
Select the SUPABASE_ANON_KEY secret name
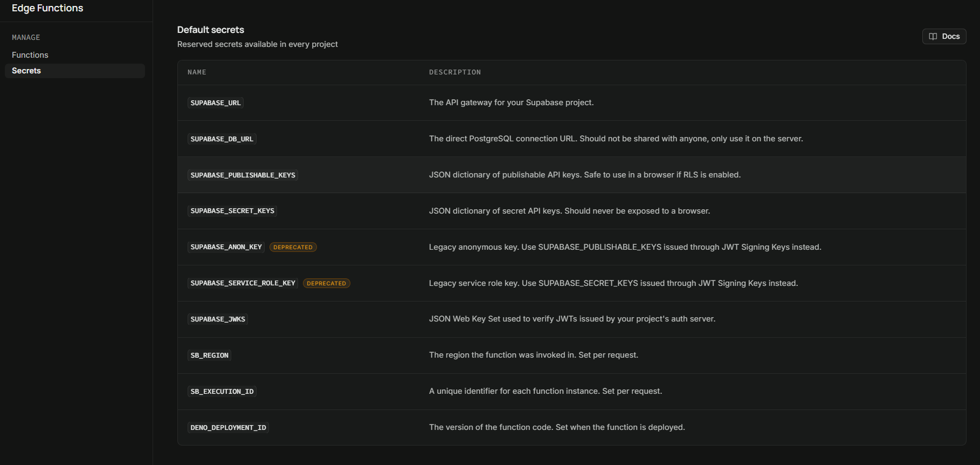point(226,247)
